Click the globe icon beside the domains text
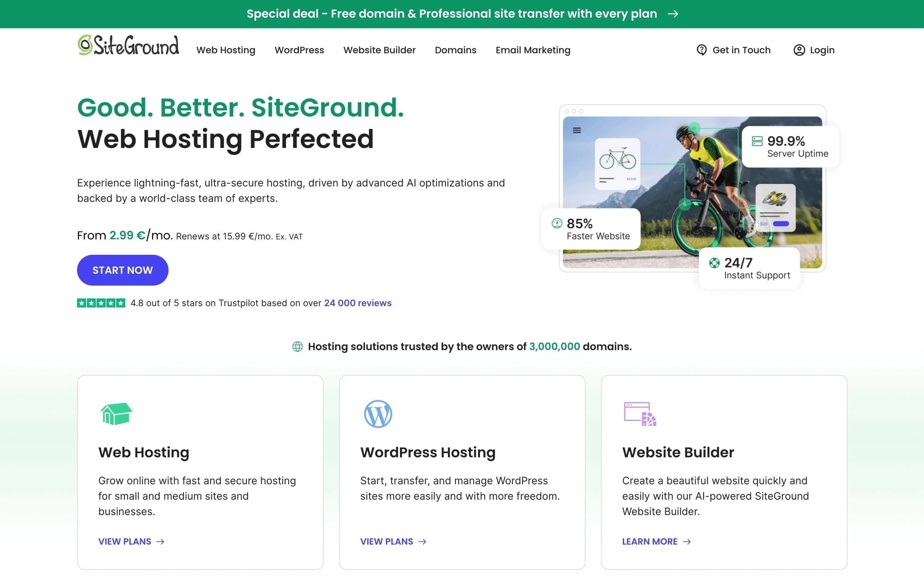 click(297, 347)
